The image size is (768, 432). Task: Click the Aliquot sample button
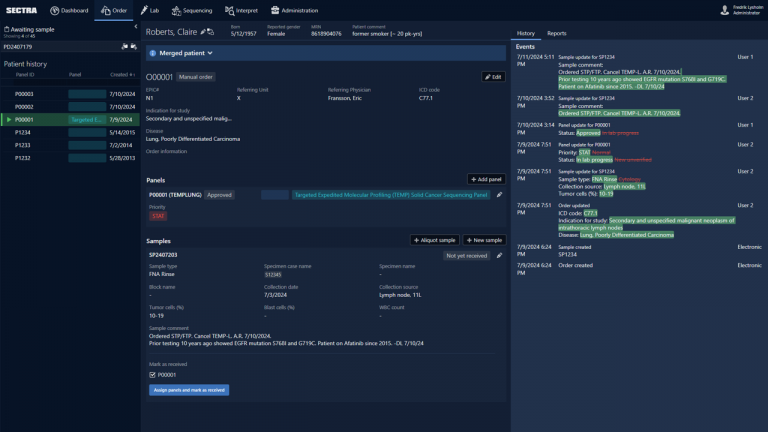pos(434,240)
